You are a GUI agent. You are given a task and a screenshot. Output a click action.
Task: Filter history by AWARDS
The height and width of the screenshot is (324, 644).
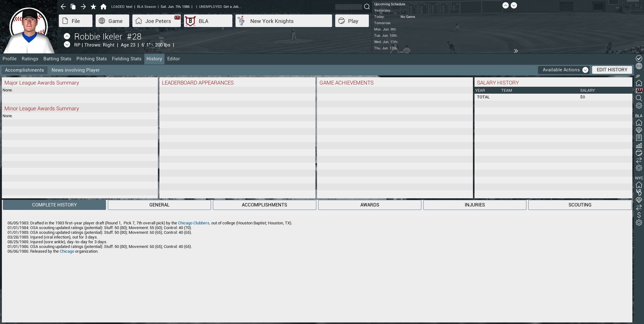(x=370, y=205)
